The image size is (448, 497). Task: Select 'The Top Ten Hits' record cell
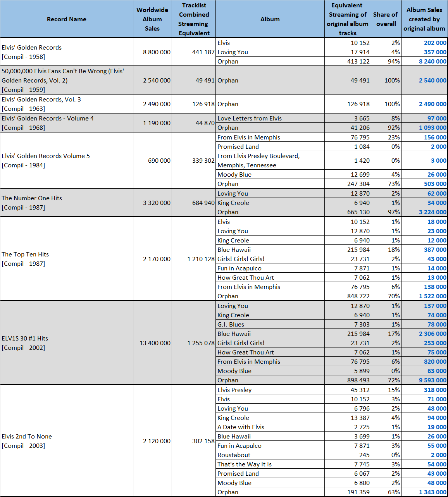(x=67, y=259)
